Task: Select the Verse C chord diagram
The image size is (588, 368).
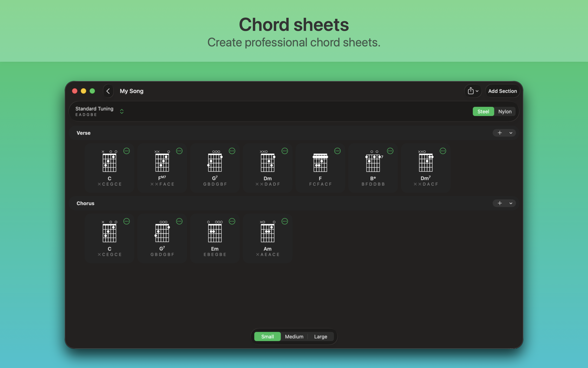Action: (x=109, y=161)
